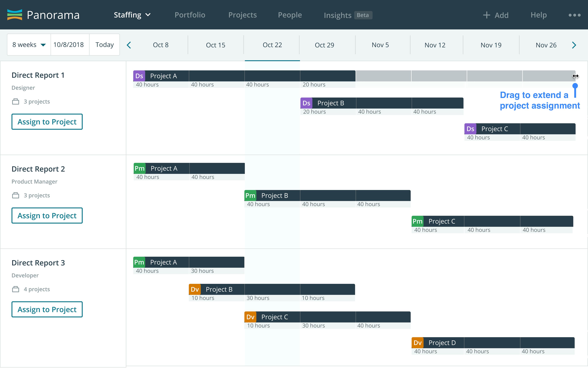Click first 10 hours under Direct Report 3 Project B
The height and width of the screenshot is (368, 588).
tap(203, 298)
